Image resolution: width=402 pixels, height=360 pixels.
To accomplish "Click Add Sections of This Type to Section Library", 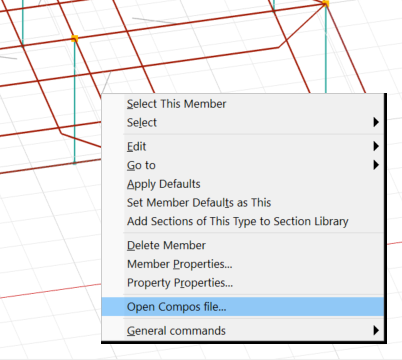I will 243,221.
